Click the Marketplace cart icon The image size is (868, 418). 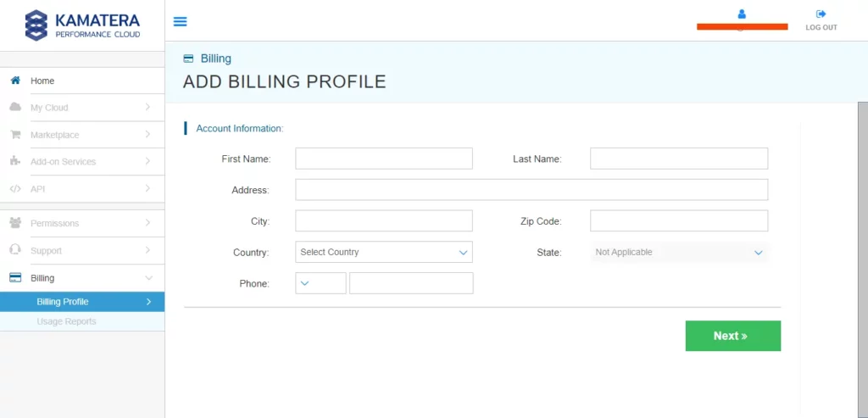[x=15, y=135]
